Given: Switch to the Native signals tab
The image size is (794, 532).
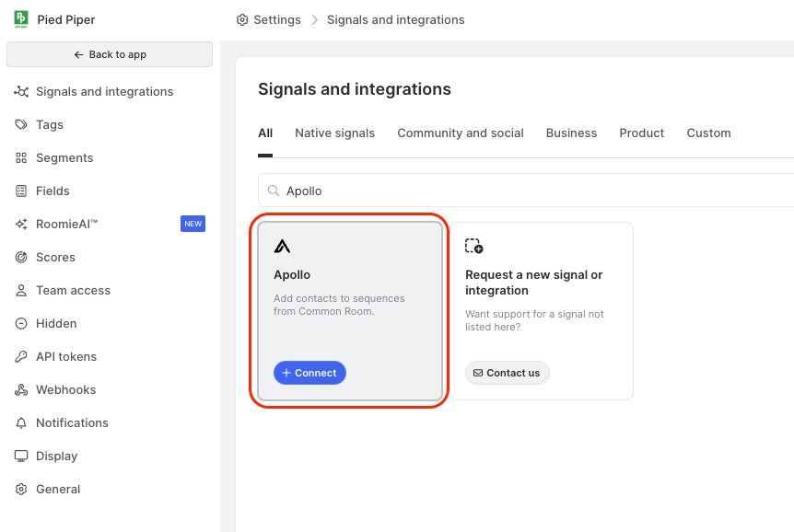Looking at the screenshot, I should [334, 133].
